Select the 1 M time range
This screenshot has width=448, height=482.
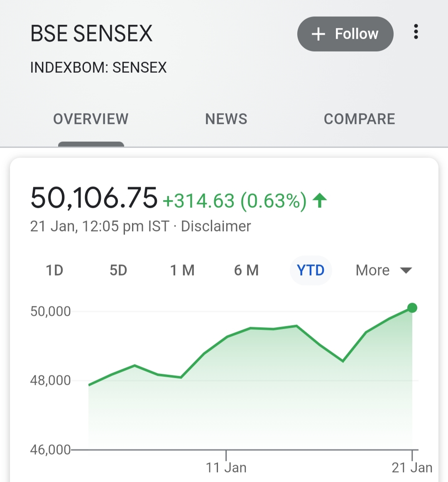click(x=182, y=271)
